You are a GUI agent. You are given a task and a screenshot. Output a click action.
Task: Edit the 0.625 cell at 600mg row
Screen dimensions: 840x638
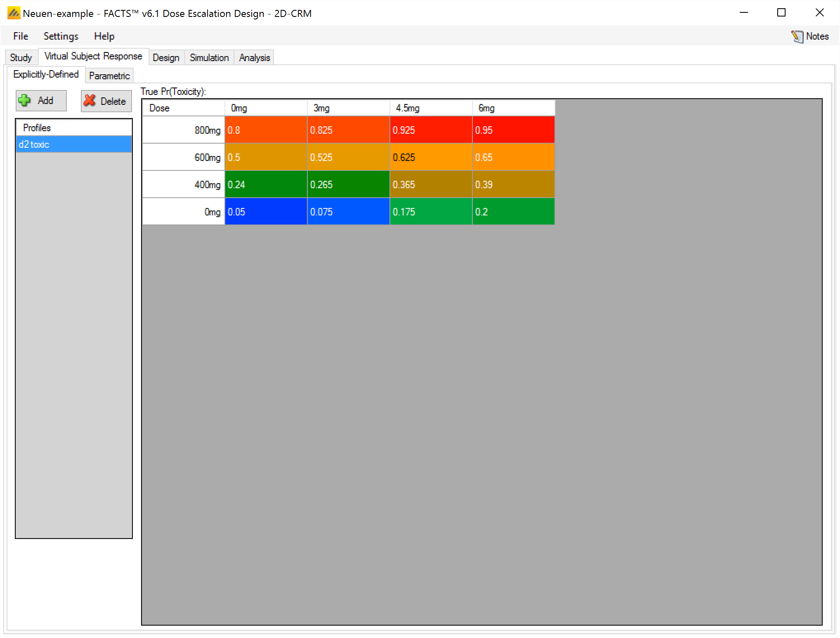click(x=431, y=157)
